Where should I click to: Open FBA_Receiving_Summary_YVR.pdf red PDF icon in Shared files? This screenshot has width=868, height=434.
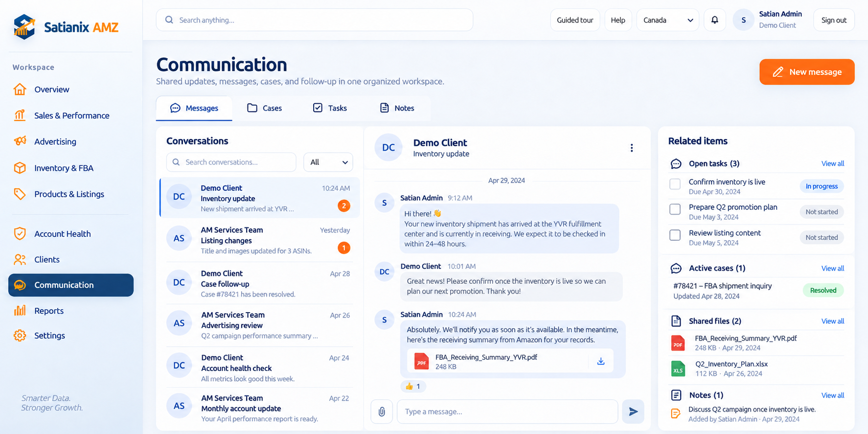(x=678, y=343)
